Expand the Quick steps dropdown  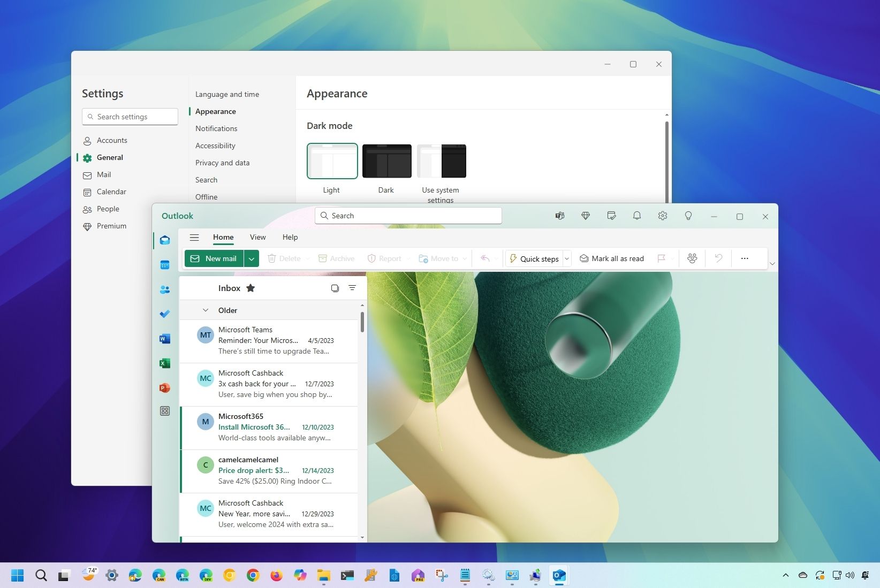point(566,258)
